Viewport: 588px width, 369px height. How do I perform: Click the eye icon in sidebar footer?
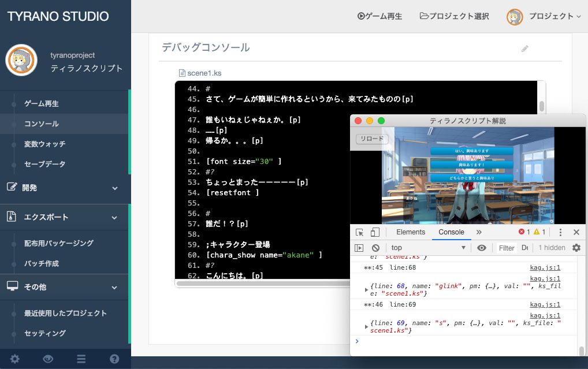click(x=48, y=359)
